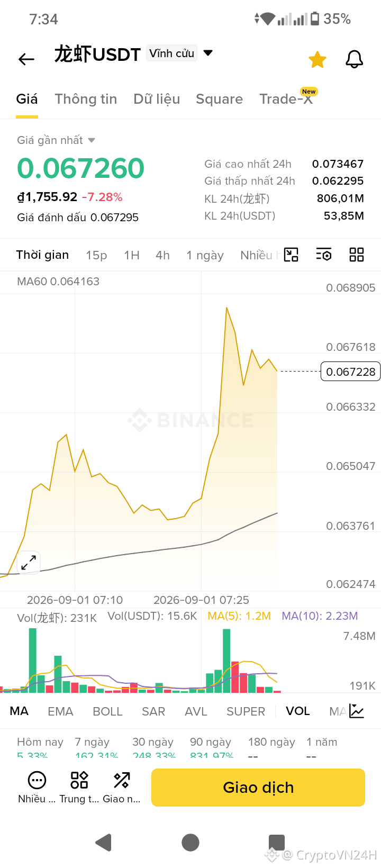Image resolution: width=381 pixels, height=868 pixels.
Task: Open chart drawing tools icon
Action: [291, 255]
